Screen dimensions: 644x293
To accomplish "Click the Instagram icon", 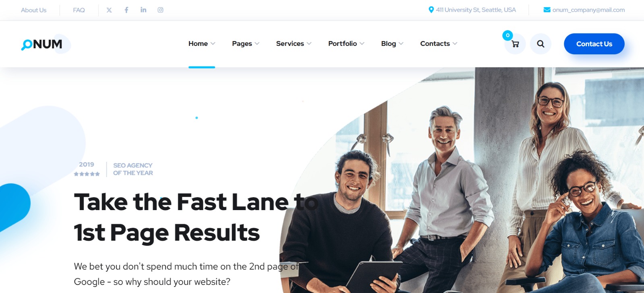I will click(x=160, y=10).
